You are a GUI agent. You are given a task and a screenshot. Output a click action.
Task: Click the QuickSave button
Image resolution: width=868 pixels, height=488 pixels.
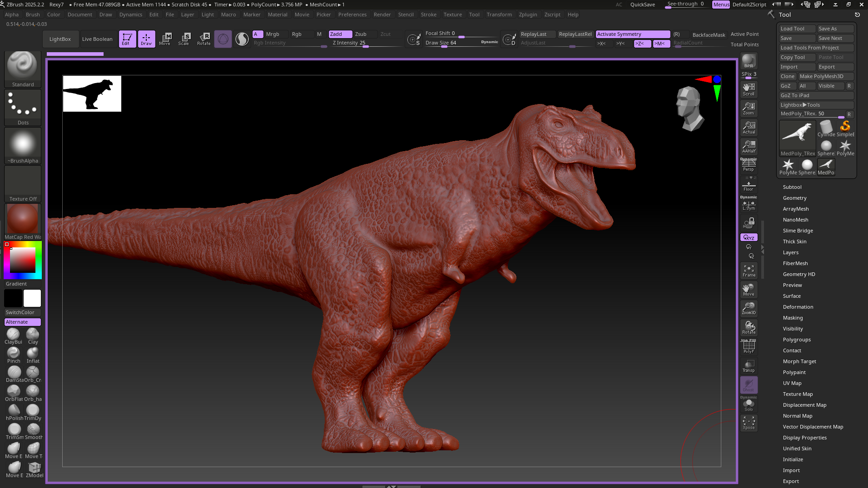[x=642, y=5]
